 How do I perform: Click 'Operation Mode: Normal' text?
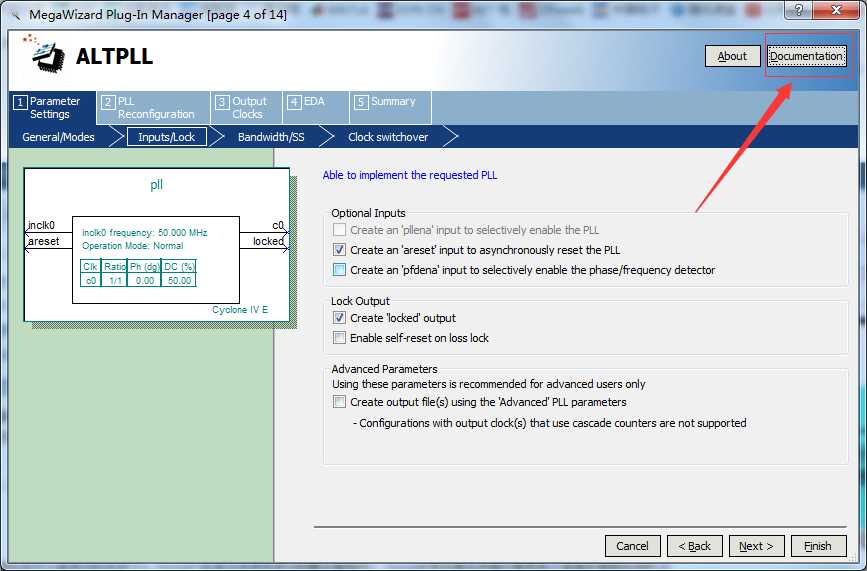point(133,246)
